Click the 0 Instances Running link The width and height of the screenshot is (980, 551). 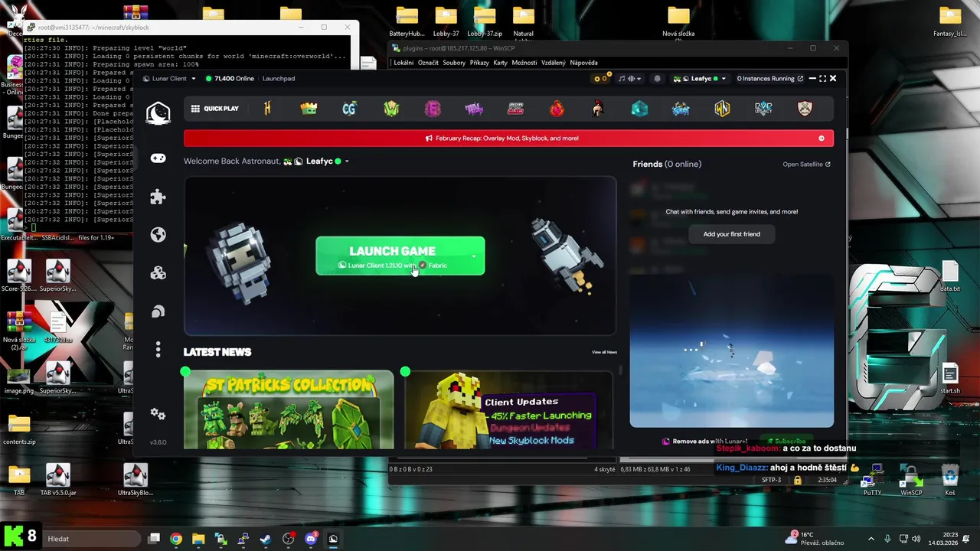(x=770, y=78)
